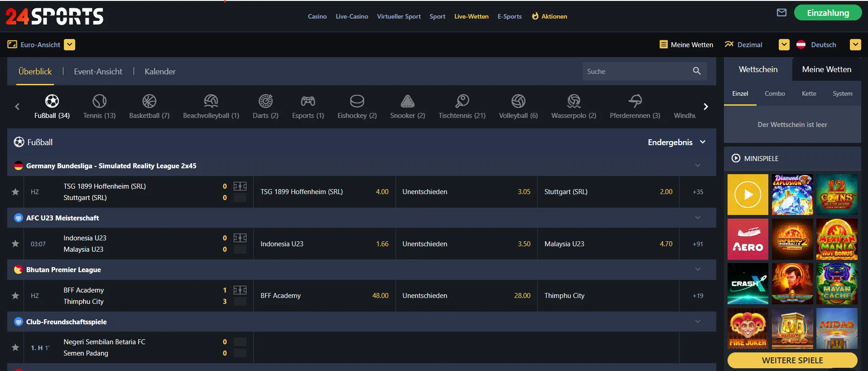Switch to the Event-Ansicht tab
Screen dimensions: 868x371
tap(98, 71)
